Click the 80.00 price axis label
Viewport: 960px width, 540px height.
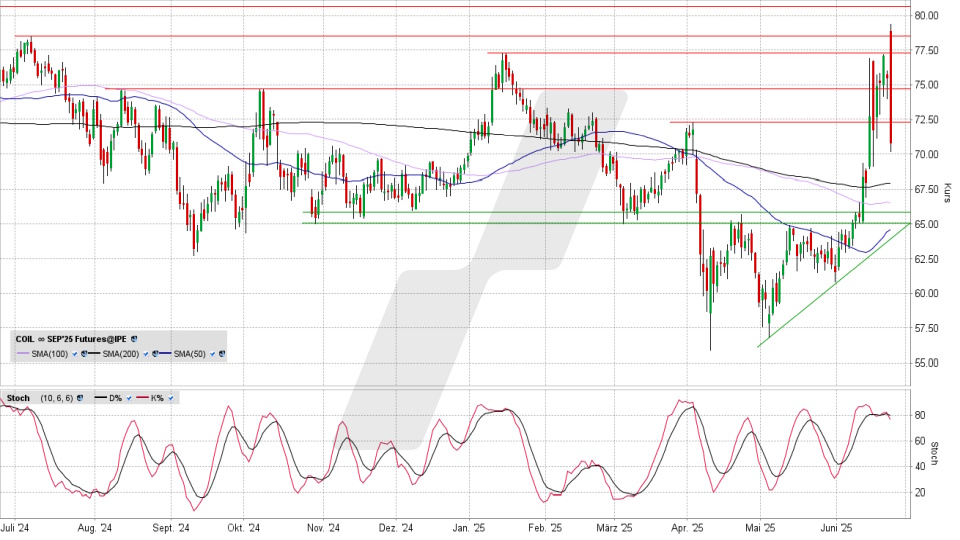[926, 15]
